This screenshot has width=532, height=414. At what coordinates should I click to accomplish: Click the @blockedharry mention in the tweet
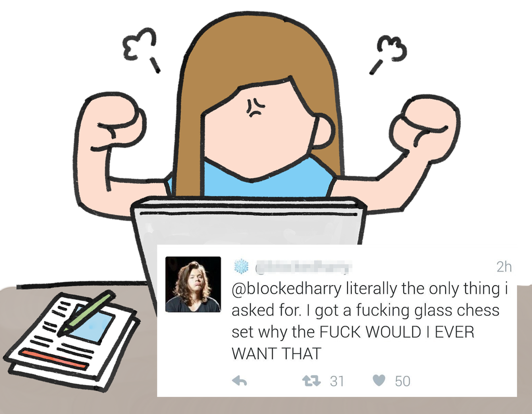(286, 289)
